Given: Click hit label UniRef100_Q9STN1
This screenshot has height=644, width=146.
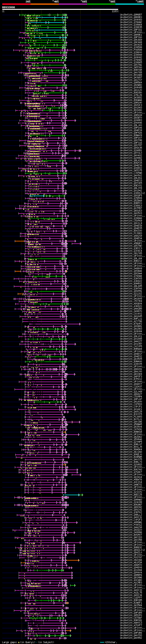Looking at the screenshot, I should coord(131,65).
